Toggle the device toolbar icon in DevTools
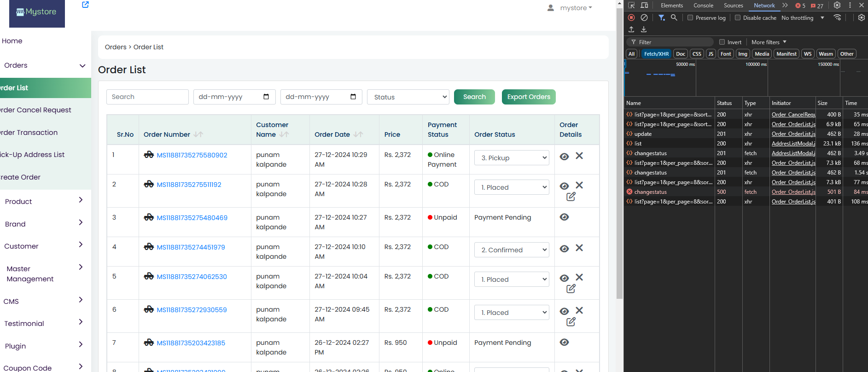The image size is (868, 372). click(x=645, y=6)
